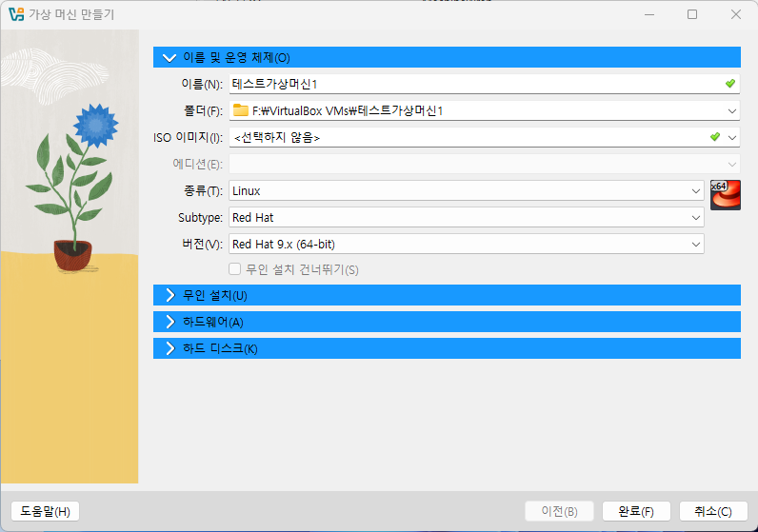Open the folder path dropdown
This screenshot has height=532, width=758.
tap(732, 111)
